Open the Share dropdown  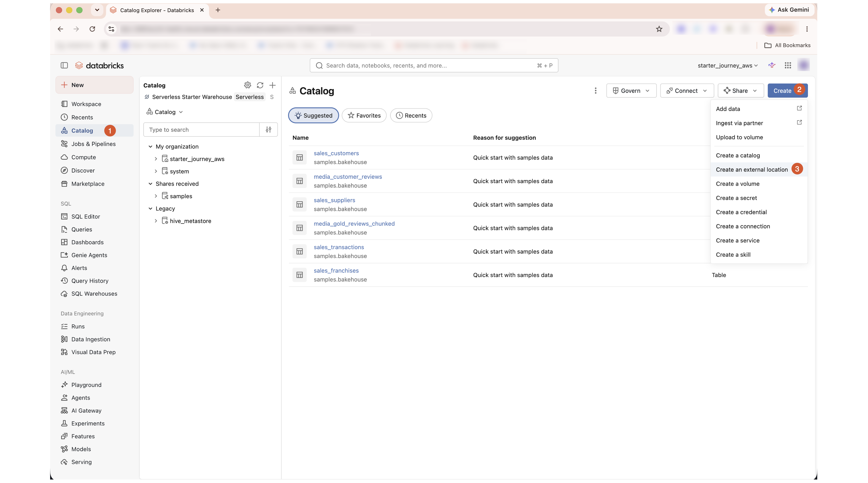pos(740,91)
